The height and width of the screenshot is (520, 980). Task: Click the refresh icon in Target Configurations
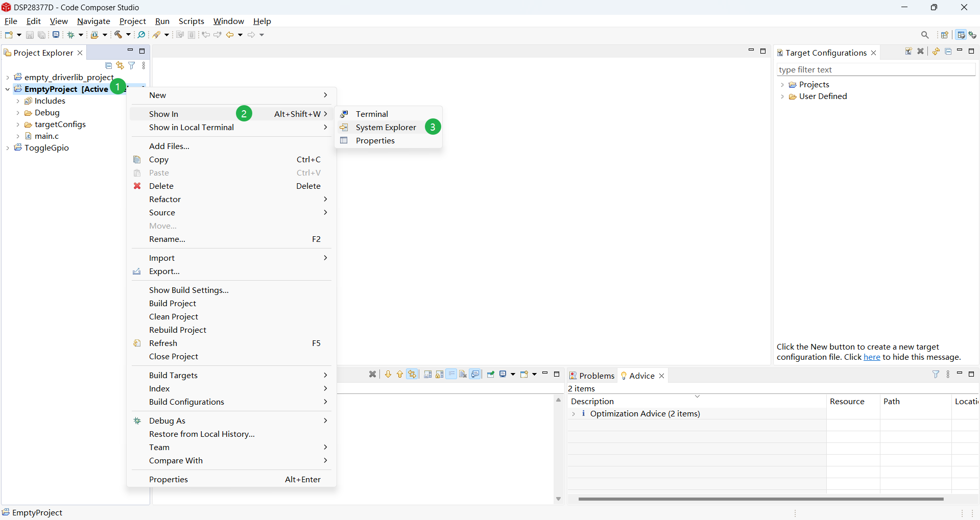(x=936, y=52)
